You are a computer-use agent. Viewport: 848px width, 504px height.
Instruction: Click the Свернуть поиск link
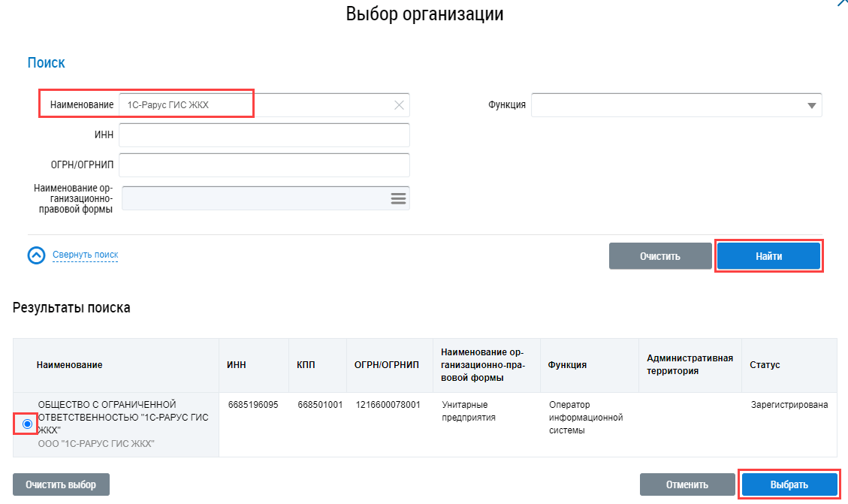point(85,255)
